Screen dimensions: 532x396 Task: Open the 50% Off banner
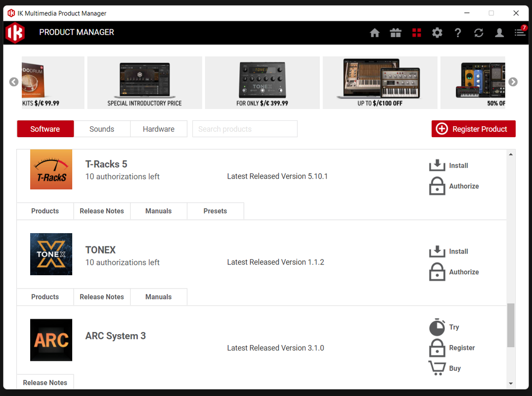click(x=473, y=83)
